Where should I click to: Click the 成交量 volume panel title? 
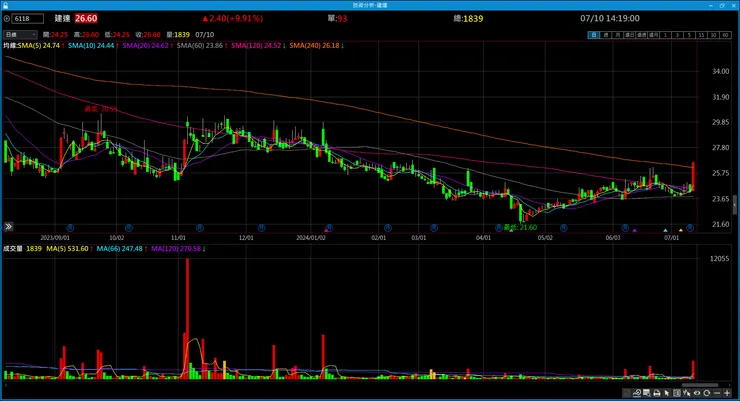13,249
